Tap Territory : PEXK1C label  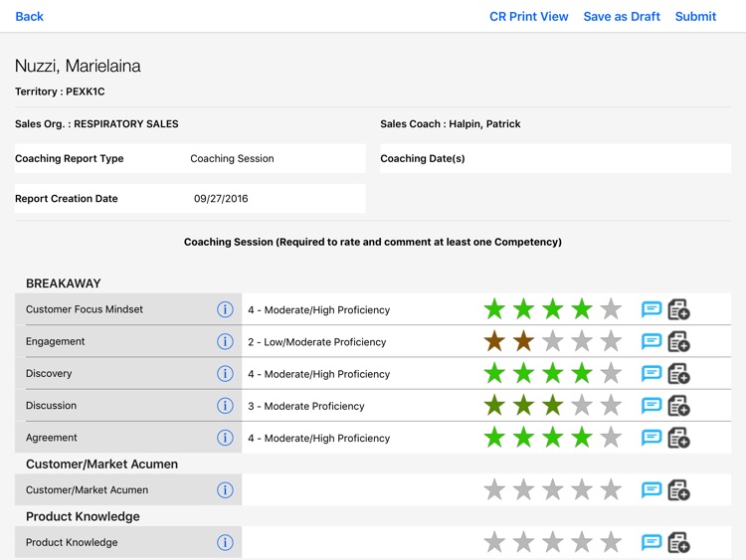click(60, 92)
